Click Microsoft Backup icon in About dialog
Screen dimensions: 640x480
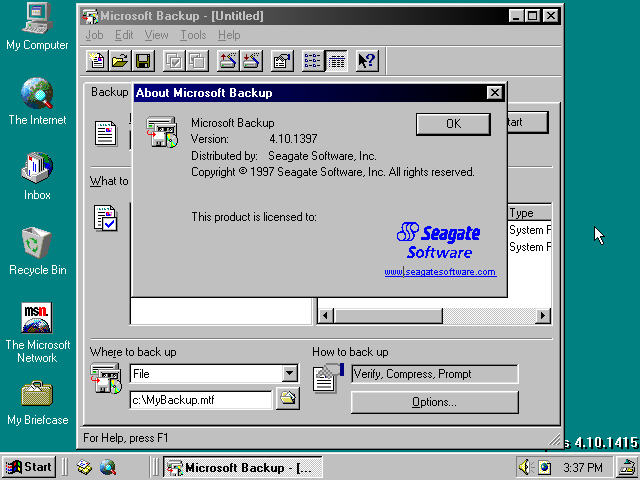tap(162, 132)
